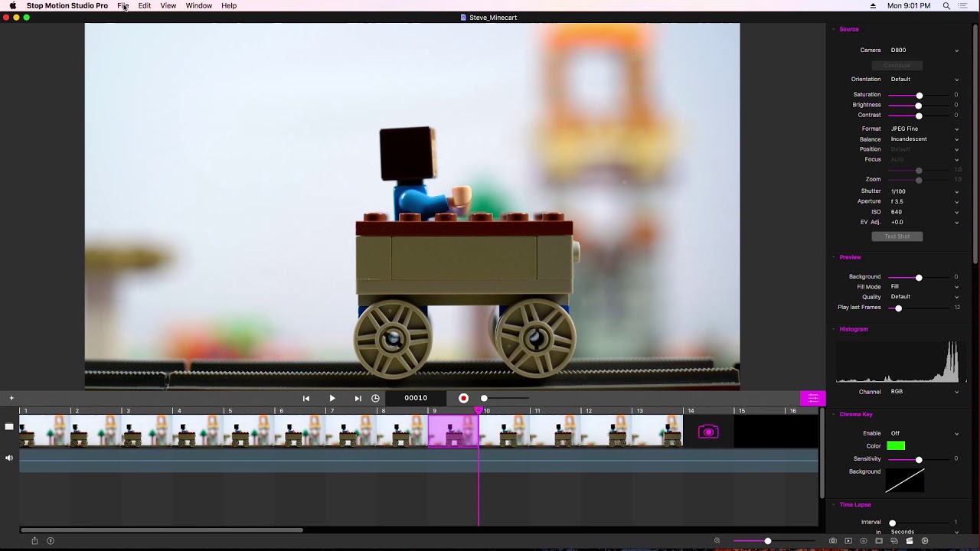This screenshot has width=980, height=551.
Task: Select the circled play icon in bottom toolbar
Action: (925, 541)
